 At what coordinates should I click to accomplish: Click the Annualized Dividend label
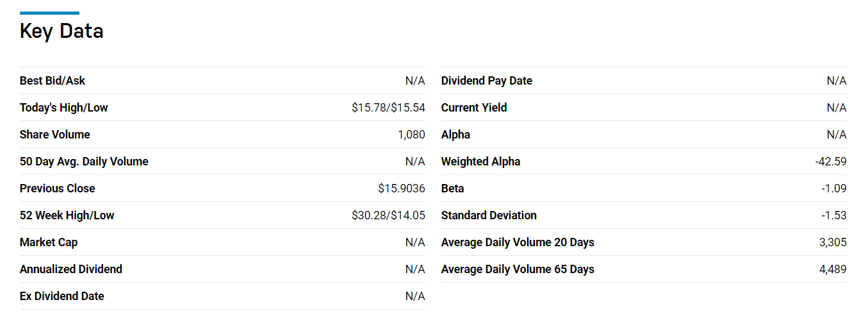click(71, 269)
